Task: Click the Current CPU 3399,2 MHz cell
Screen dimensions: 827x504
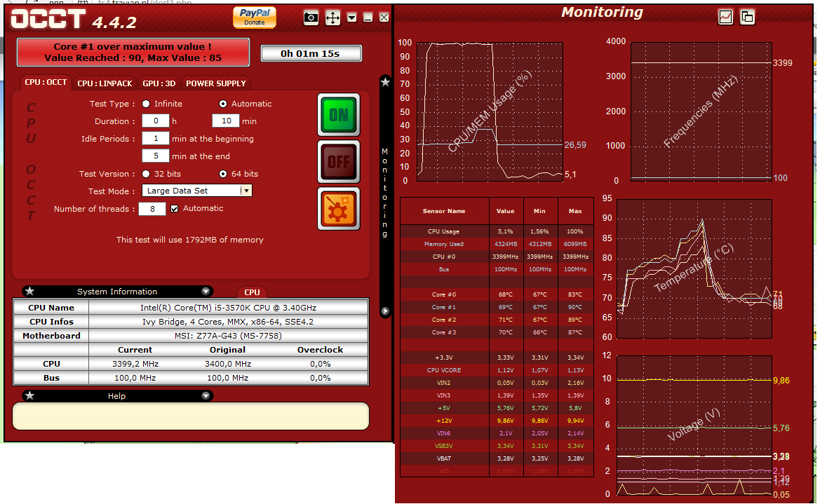Action: tap(135, 364)
